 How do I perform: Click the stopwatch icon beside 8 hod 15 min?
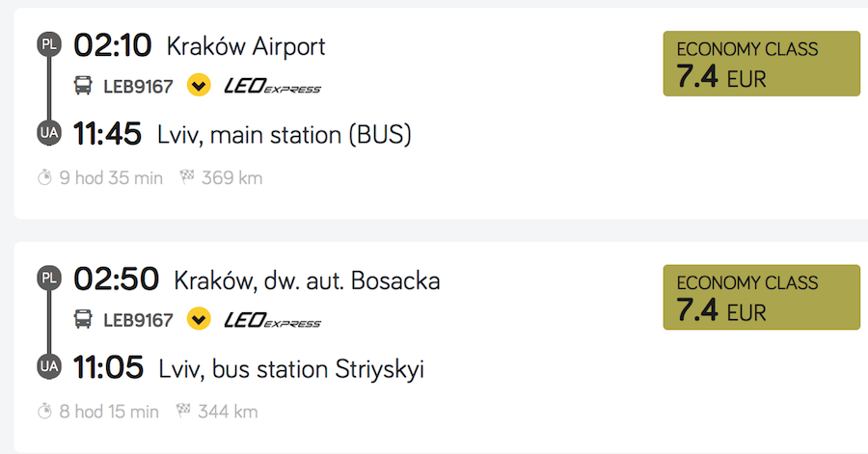coord(44,412)
